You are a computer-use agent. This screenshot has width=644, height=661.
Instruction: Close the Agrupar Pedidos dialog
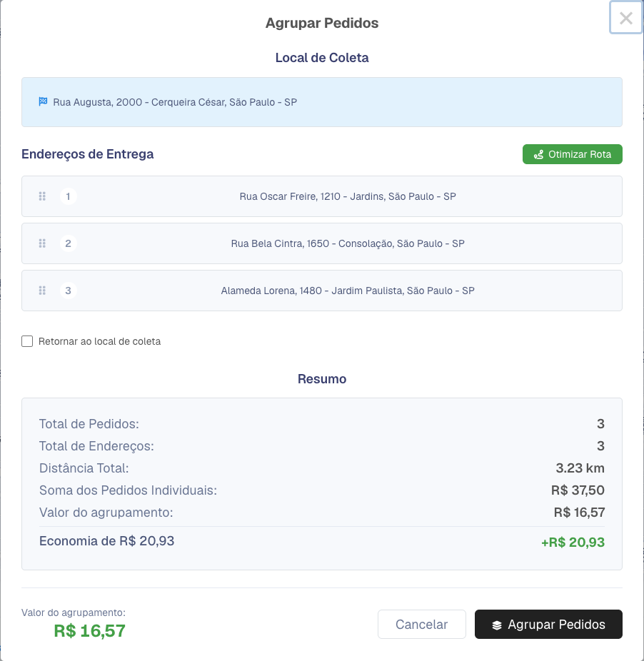(625, 18)
